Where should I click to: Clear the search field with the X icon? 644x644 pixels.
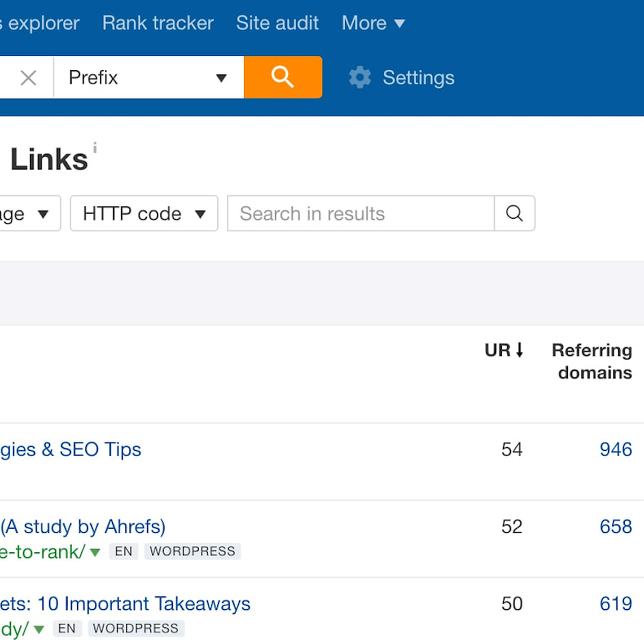[28, 78]
